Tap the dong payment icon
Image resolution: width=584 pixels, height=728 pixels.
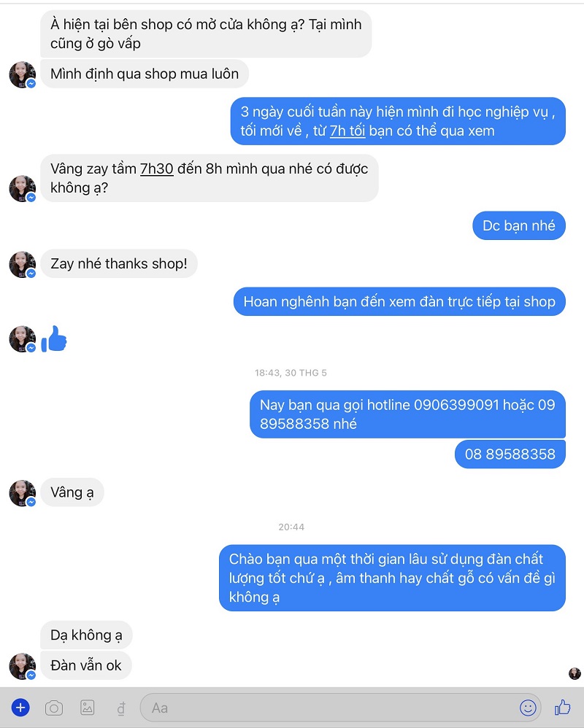coord(121,708)
